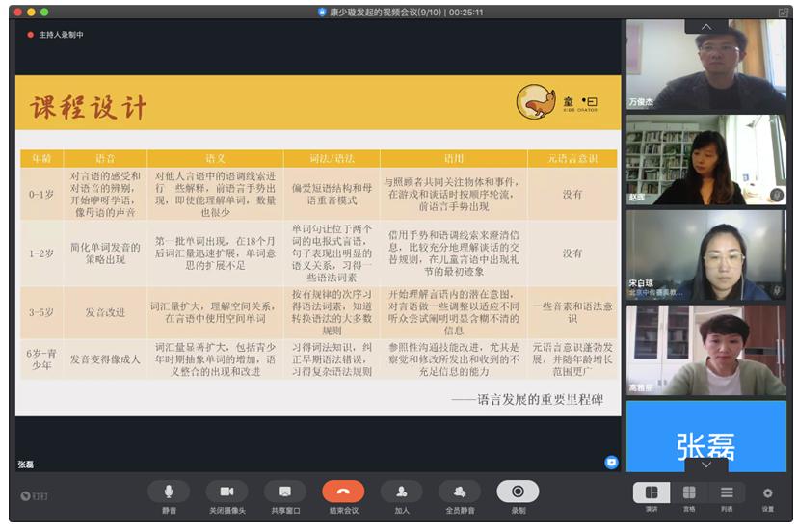Screen dimensions: 798x532
Task: Toggle meeting recording (录制)
Action: [518, 492]
